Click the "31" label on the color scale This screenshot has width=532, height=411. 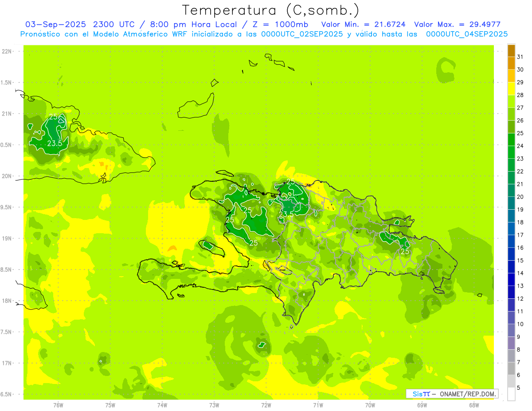pos(520,57)
